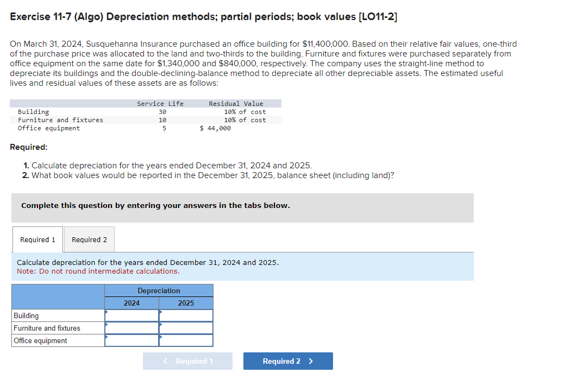Select the Building depreciation input for 2024
The height and width of the screenshot is (392, 571).
coord(132,315)
